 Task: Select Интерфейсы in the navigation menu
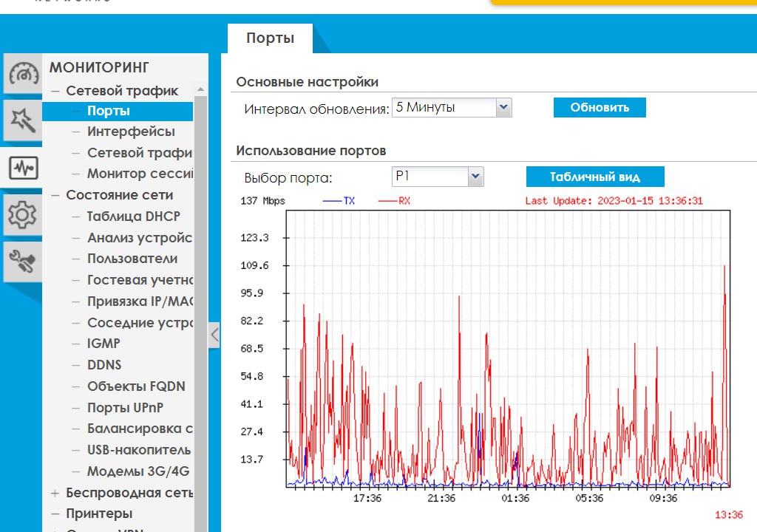(131, 132)
